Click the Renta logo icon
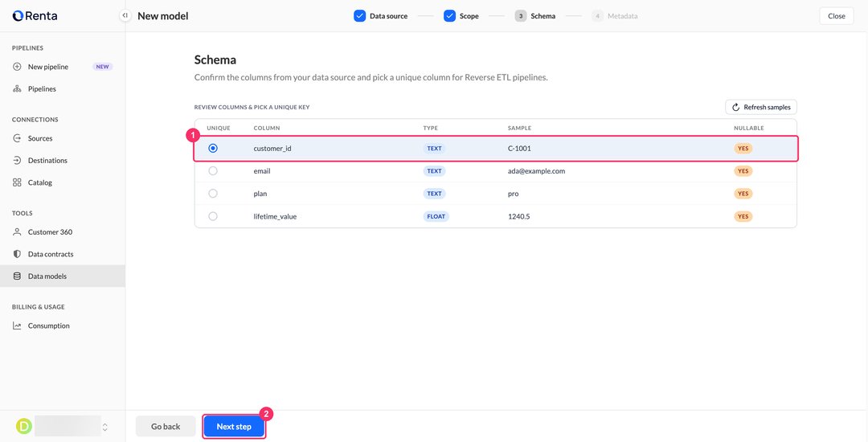 click(18, 16)
